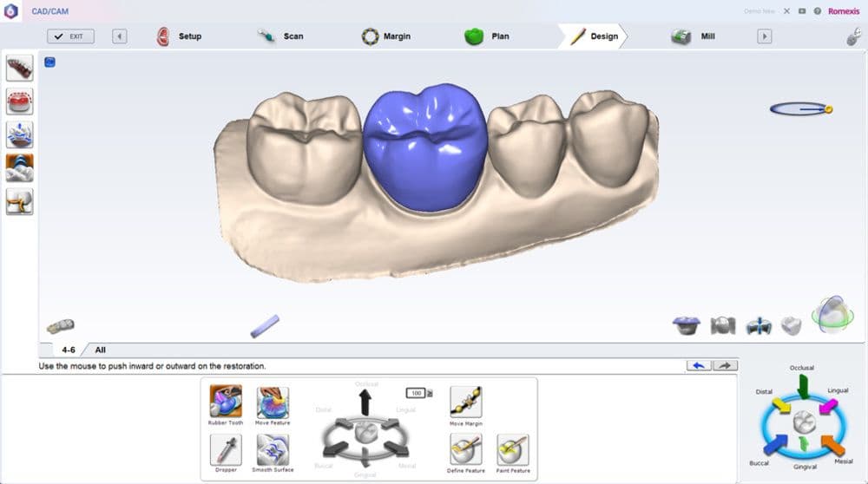Click the green Occlusal view arrow
Screen dimensions: 868x484
click(803, 387)
